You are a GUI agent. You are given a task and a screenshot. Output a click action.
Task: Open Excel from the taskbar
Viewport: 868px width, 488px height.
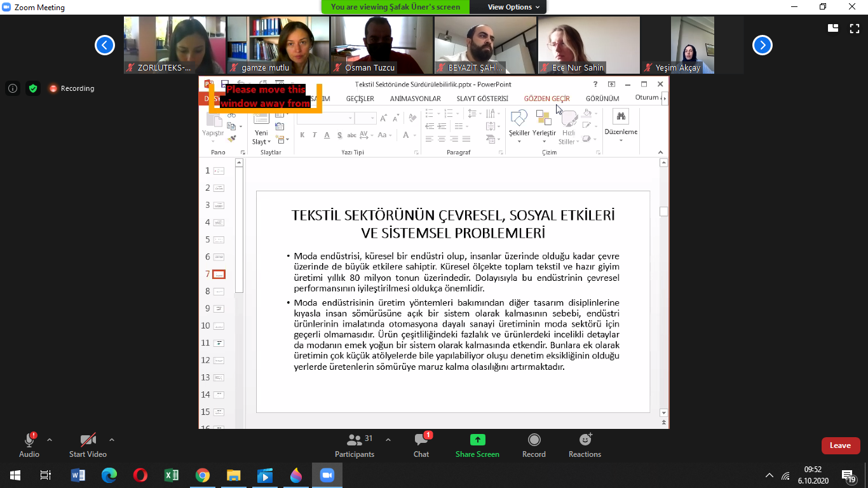click(172, 475)
